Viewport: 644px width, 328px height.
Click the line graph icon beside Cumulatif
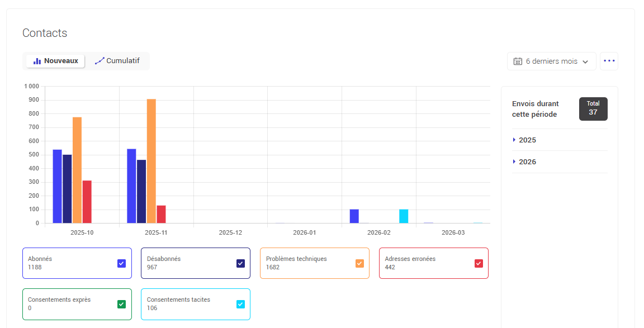(x=100, y=61)
